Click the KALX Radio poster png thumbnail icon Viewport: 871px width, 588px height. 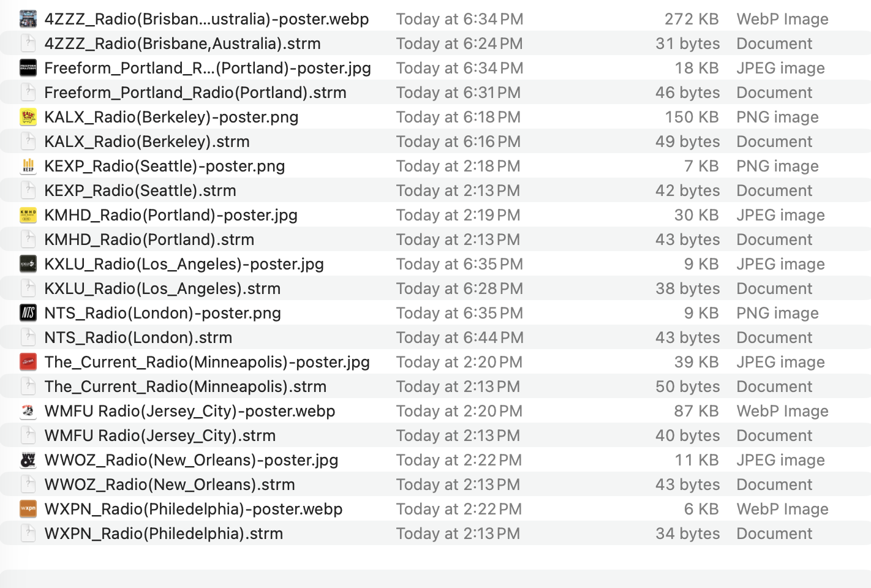click(x=28, y=117)
